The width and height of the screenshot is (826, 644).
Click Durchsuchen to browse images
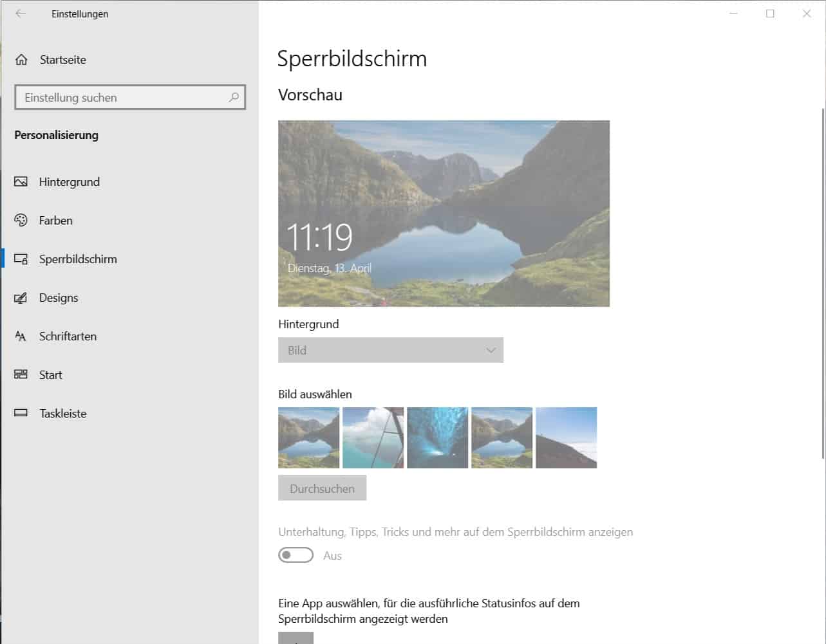(x=322, y=488)
